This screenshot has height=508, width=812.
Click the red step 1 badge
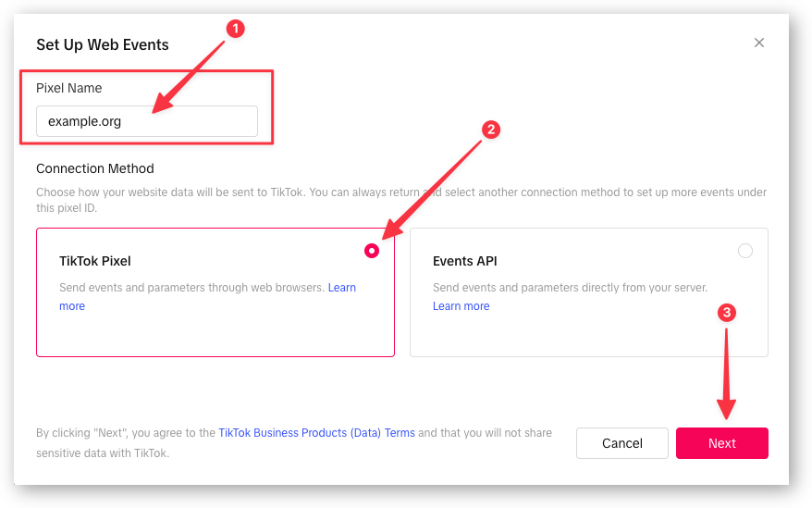(236, 29)
